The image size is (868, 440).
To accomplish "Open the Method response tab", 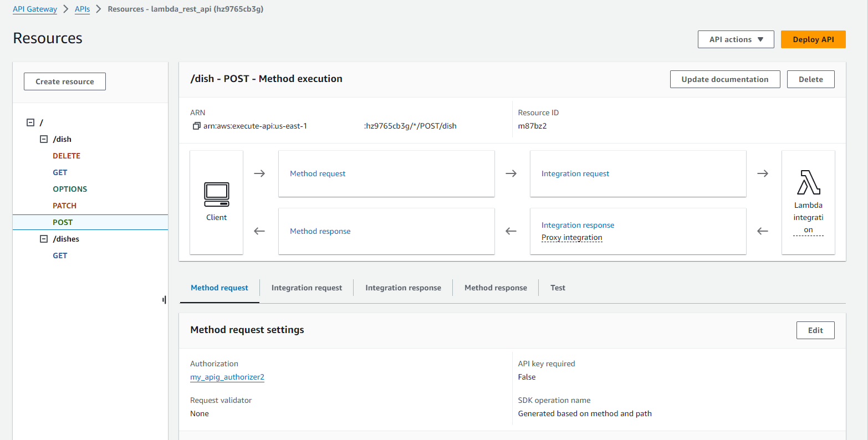I will [x=496, y=288].
